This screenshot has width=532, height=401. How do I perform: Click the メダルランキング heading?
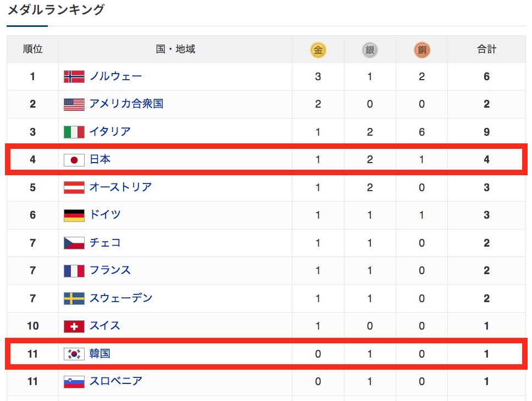click(56, 9)
